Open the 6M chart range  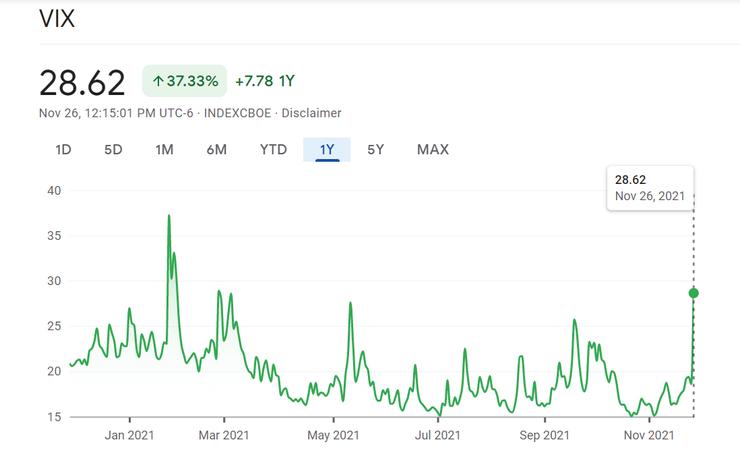pos(216,150)
